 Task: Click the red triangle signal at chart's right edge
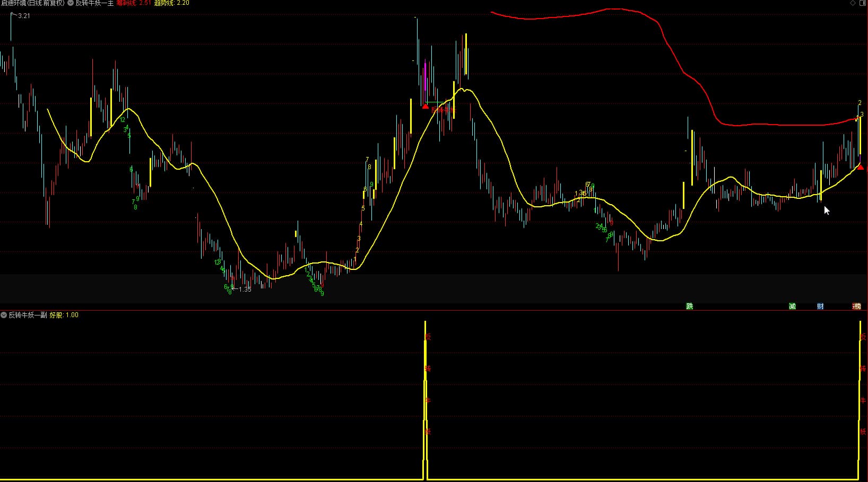coord(861,168)
